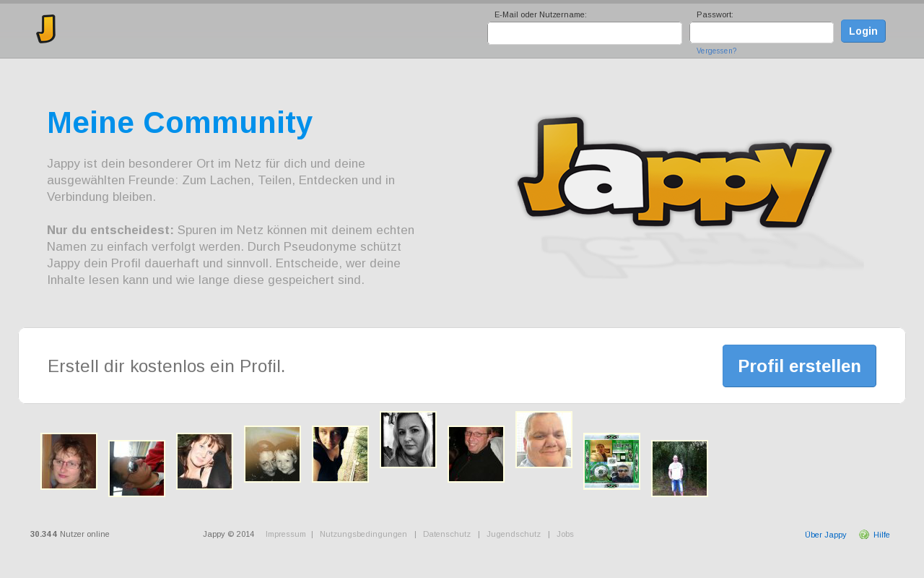Open photo of man standing in forest
Viewport: 924px width, 578px height.
click(x=680, y=469)
